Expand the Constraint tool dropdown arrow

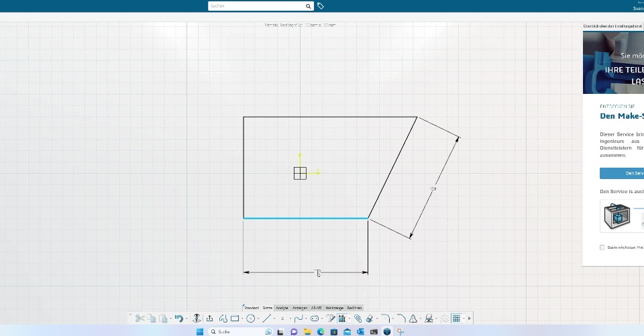click(350, 319)
